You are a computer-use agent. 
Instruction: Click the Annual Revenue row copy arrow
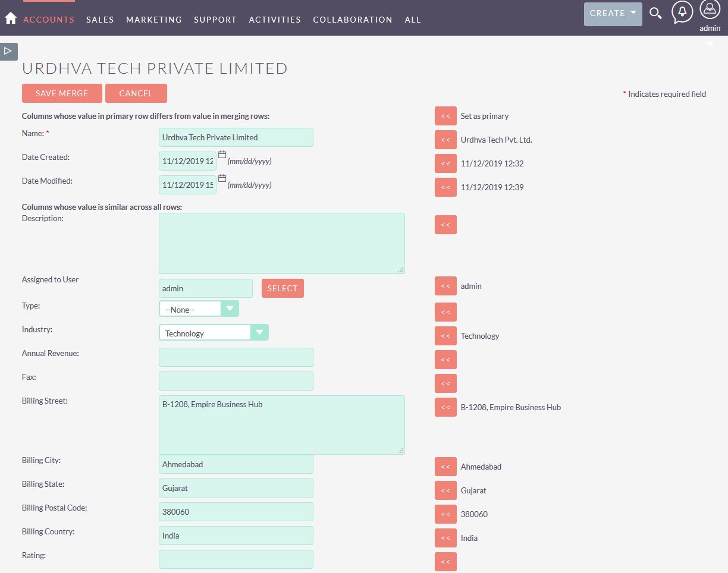click(x=445, y=360)
